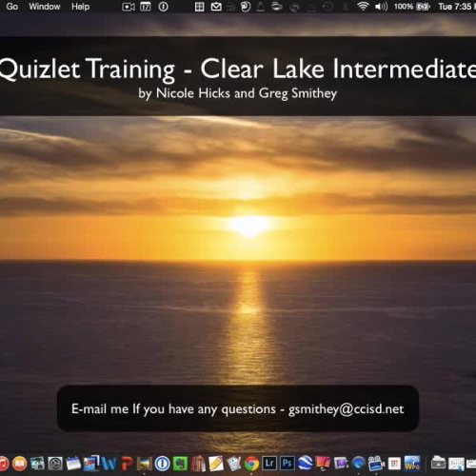Open Pages pencil app in the Dock
Image resolution: width=476 pixels, height=476 pixels.
[x=216, y=464]
